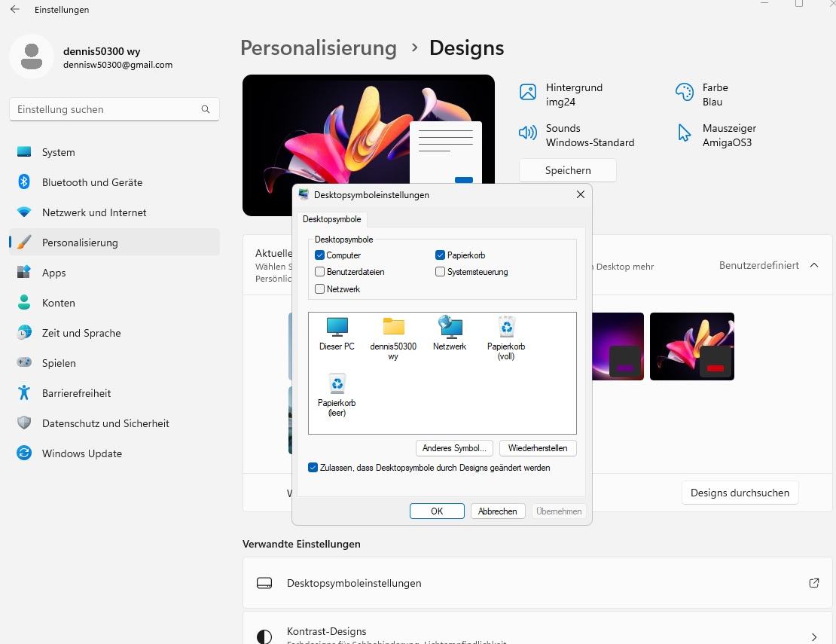
Task: Click the search magnifier icon
Action: pyautogui.click(x=206, y=109)
